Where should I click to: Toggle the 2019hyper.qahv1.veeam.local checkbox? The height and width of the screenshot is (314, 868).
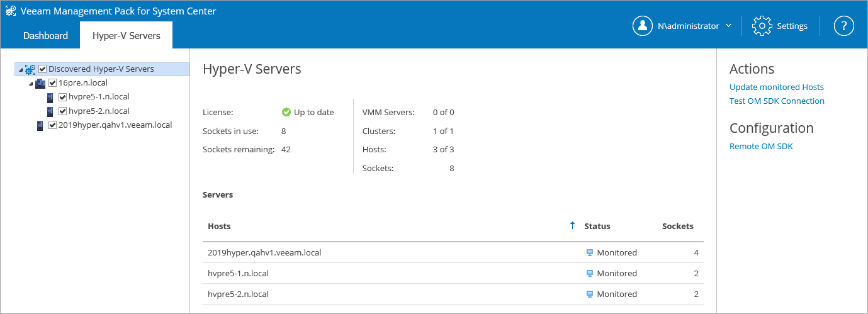coord(53,125)
